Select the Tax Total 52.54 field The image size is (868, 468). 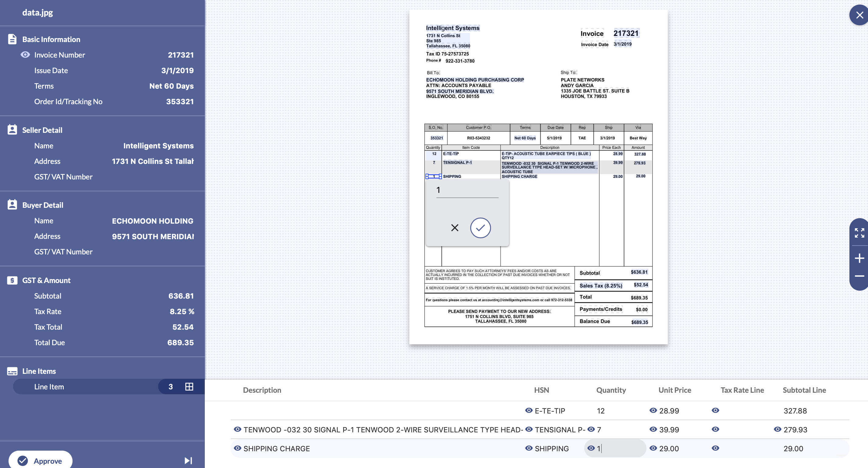(x=114, y=327)
